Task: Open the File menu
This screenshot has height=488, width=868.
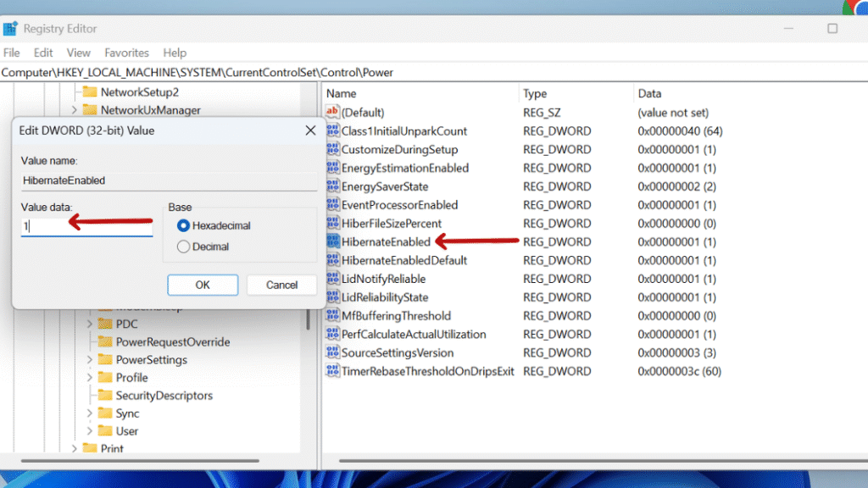Action: click(11, 53)
